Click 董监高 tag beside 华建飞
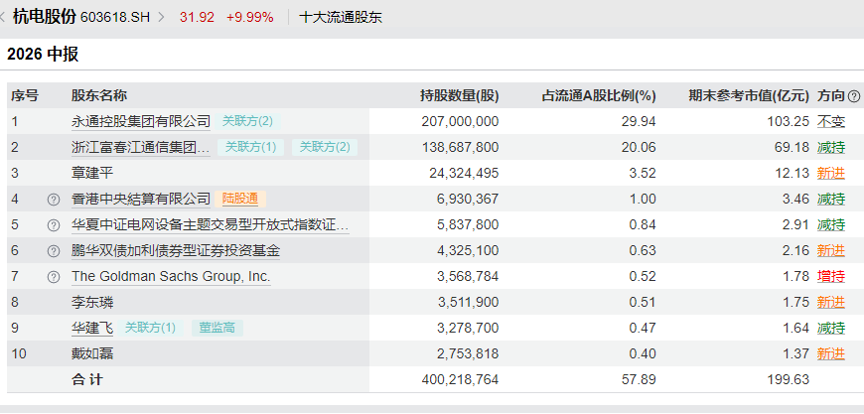 click(x=217, y=328)
